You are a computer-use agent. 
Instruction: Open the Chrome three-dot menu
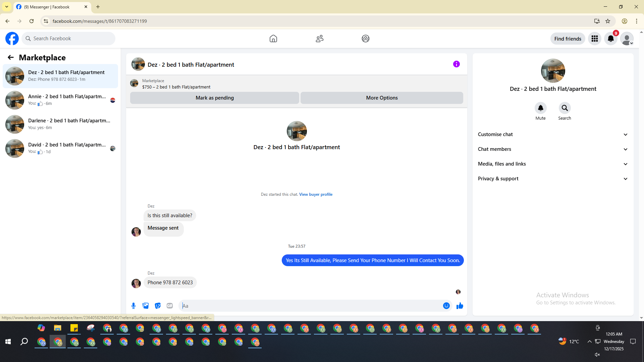pyautogui.click(x=637, y=21)
